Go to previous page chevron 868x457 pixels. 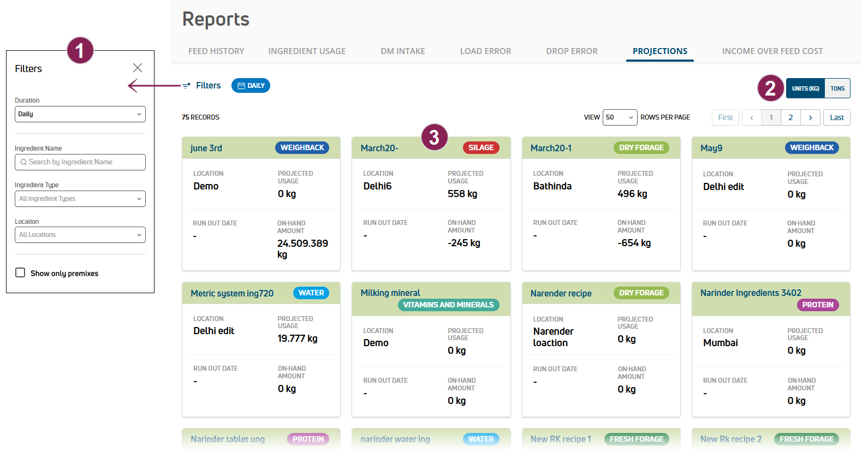tap(751, 117)
